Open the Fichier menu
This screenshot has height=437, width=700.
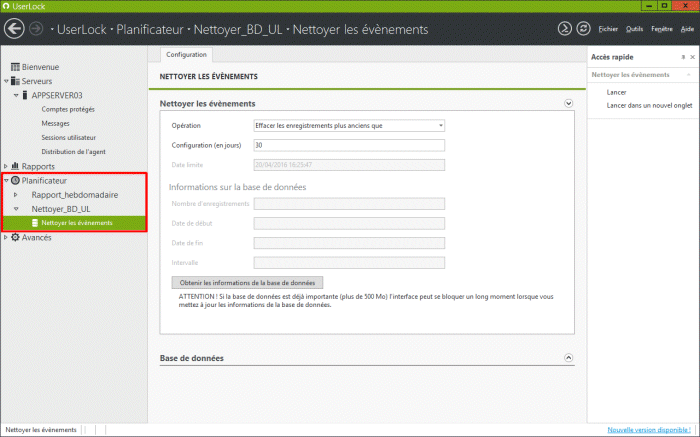click(608, 29)
